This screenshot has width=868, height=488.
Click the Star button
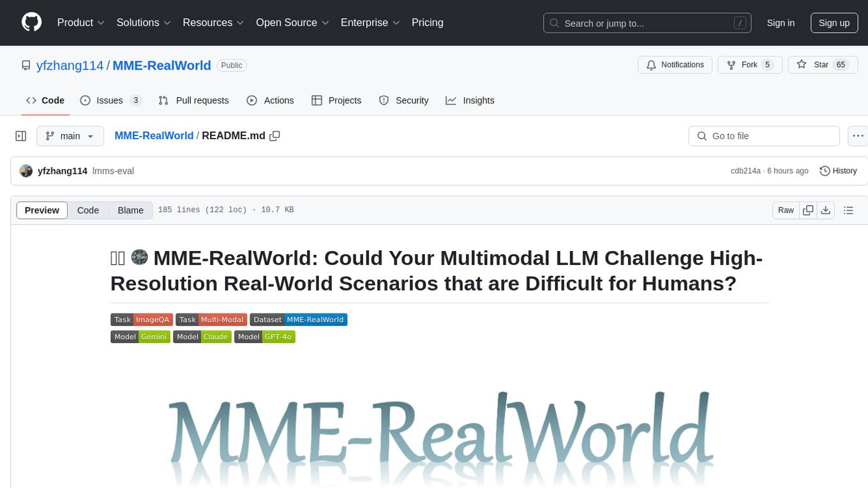(x=821, y=65)
